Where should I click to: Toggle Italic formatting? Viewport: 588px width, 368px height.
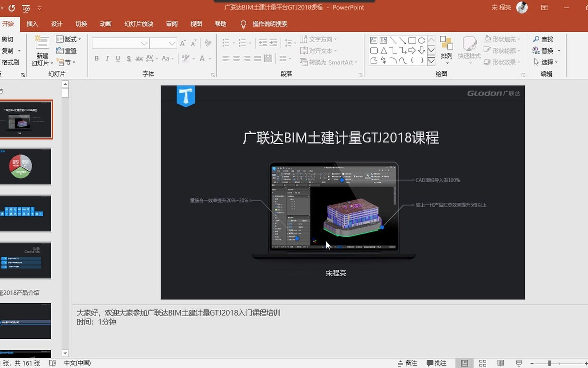pyautogui.click(x=107, y=58)
